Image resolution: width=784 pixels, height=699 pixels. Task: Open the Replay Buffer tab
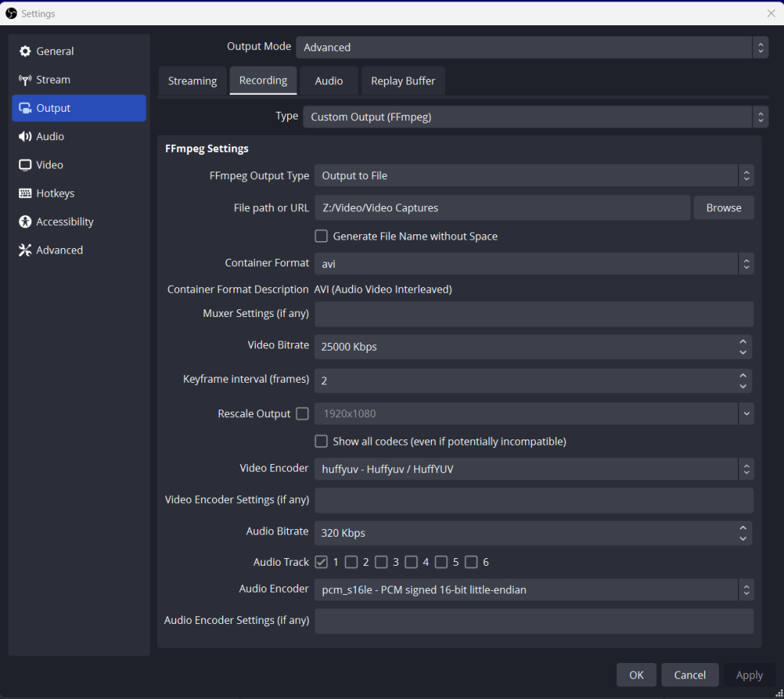pyautogui.click(x=403, y=81)
